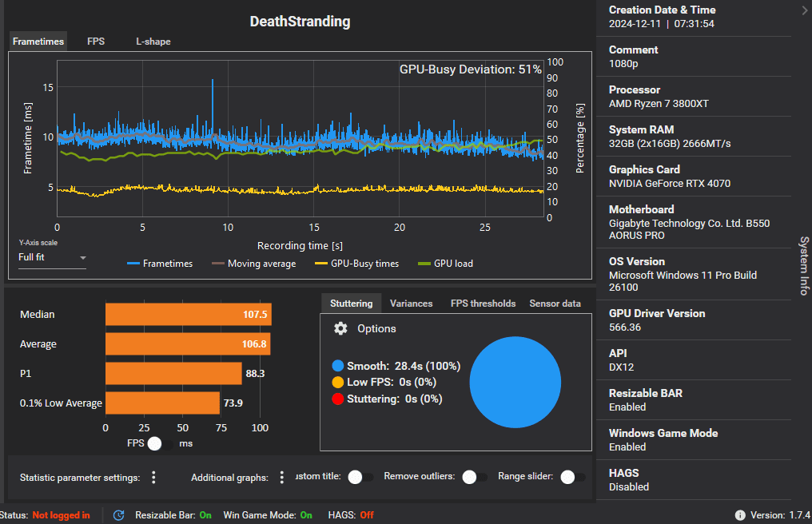This screenshot has width=812, height=524.
Task: Open Statistic parameter settings three-dot menu
Action: tap(153, 478)
